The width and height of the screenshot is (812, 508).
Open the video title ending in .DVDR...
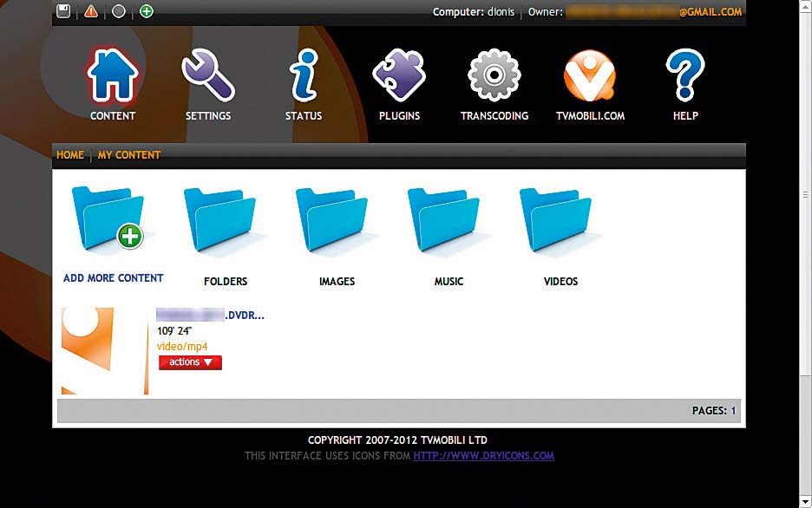(x=210, y=315)
